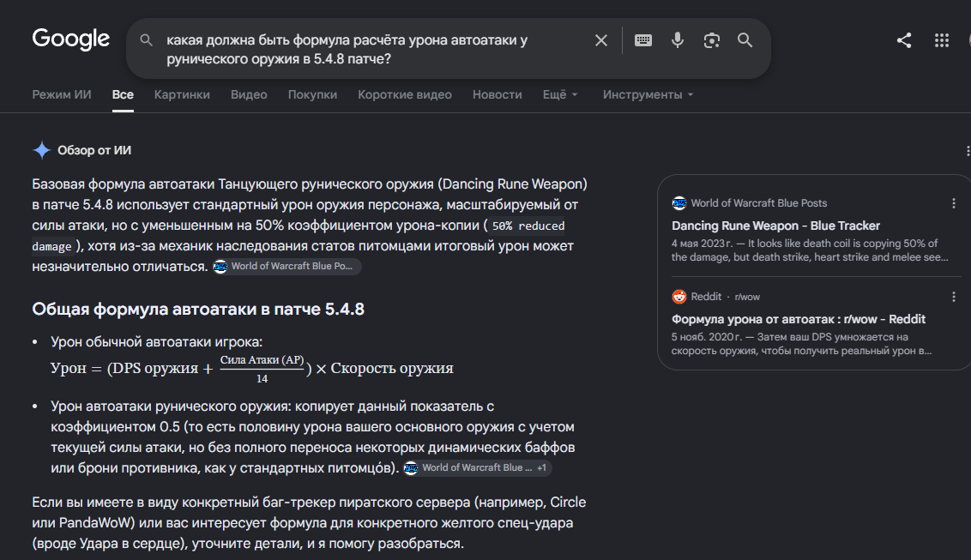This screenshot has width=971, height=560.
Task: Click the magnifier icon left of query
Action: point(146,40)
